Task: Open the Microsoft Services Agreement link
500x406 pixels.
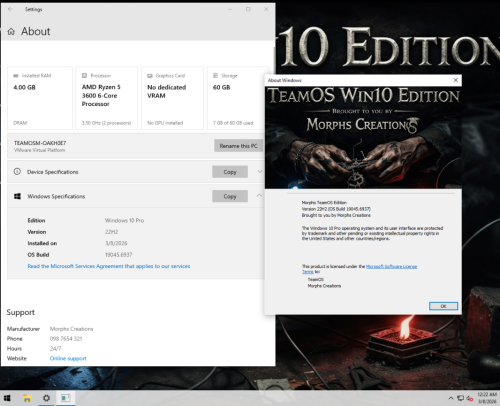Action: point(109,266)
